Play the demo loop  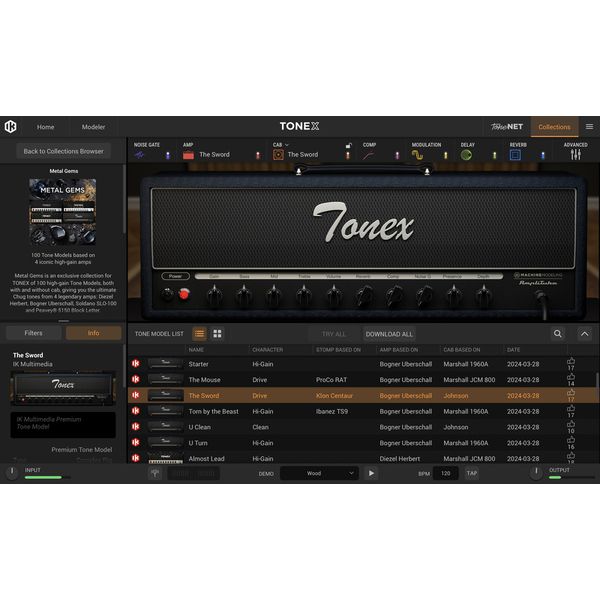pyautogui.click(x=371, y=473)
